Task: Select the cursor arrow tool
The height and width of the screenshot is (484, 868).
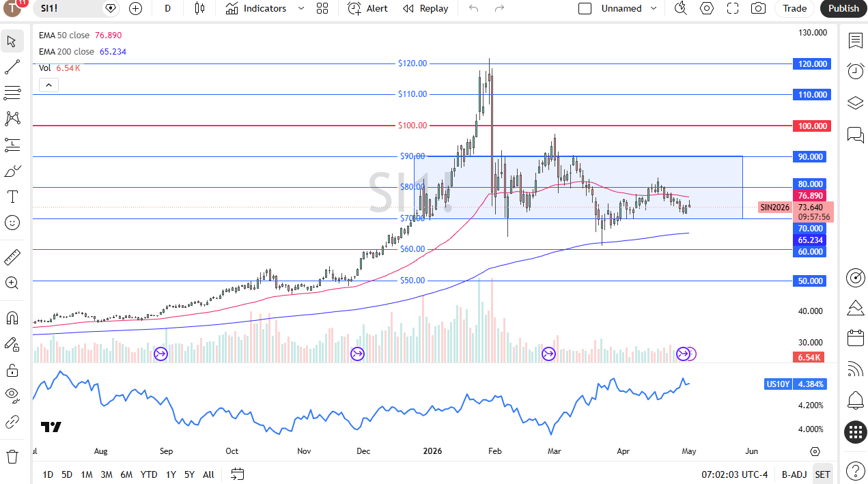Action: [12, 41]
